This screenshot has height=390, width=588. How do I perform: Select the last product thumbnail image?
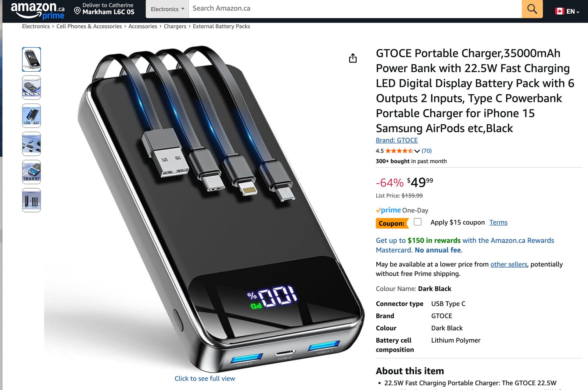[x=32, y=200]
